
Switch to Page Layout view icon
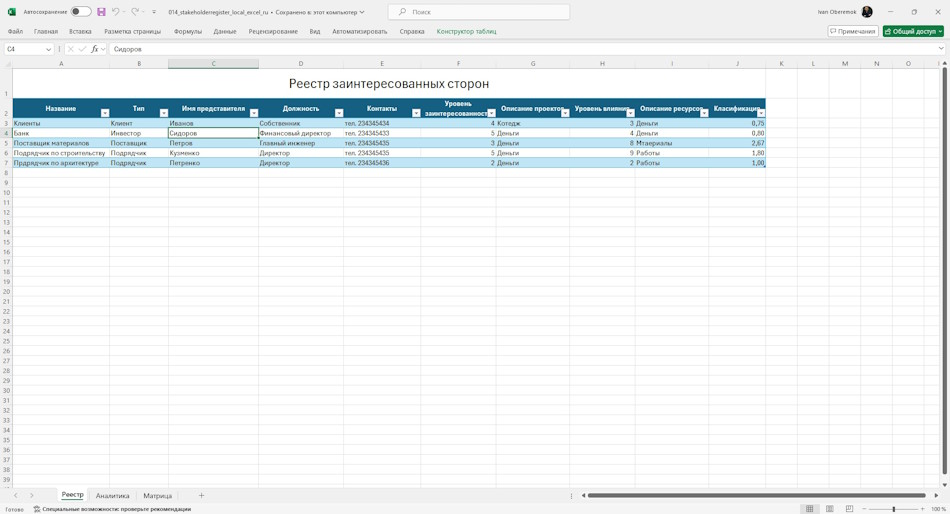(829, 509)
